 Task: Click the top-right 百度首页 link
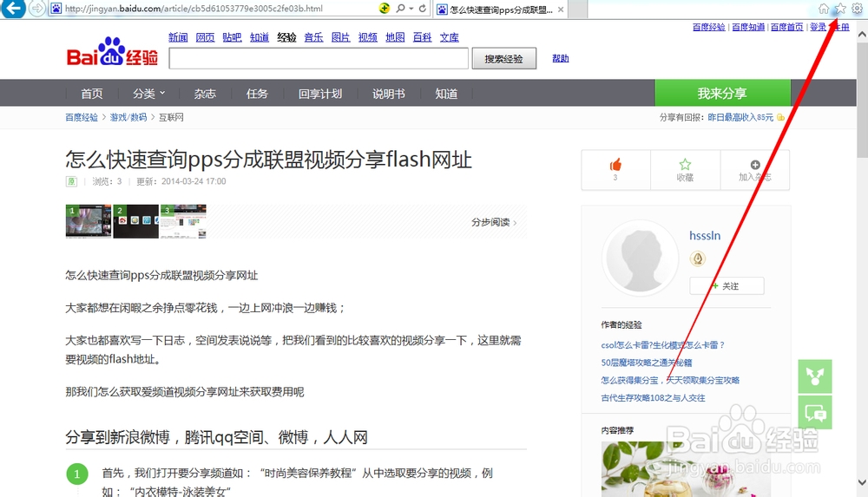[x=786, y=27]
